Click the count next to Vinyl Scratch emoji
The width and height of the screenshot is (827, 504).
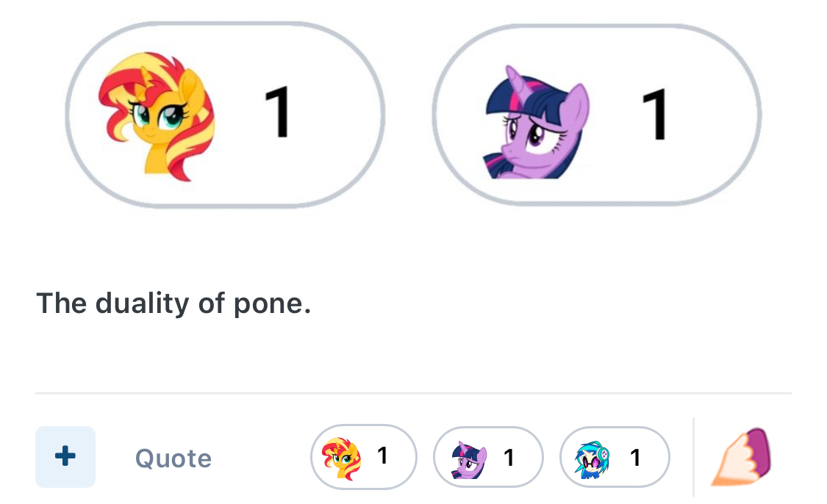[635, 458]
